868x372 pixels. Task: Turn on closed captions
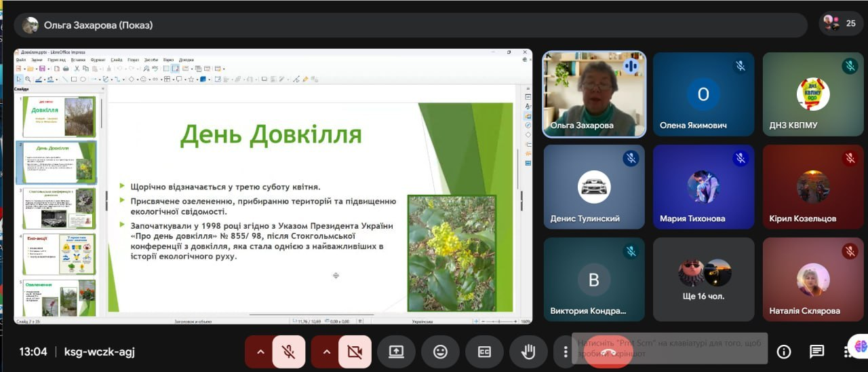pos(484,352)
